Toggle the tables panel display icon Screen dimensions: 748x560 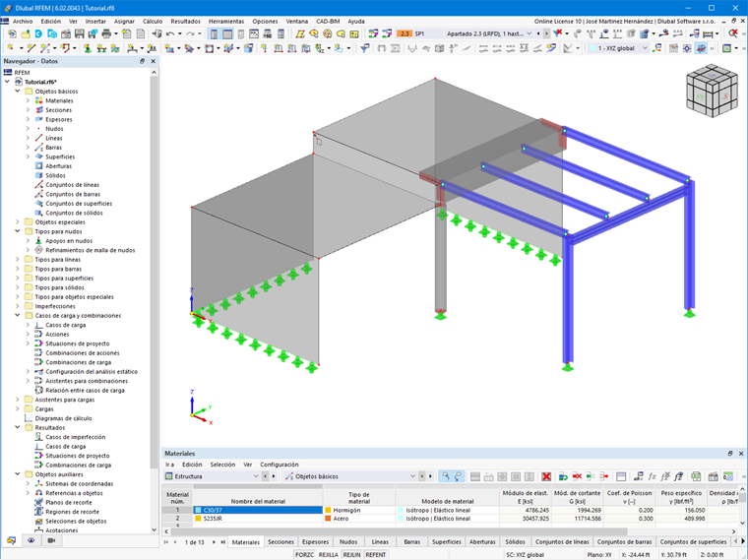(227, 33)
